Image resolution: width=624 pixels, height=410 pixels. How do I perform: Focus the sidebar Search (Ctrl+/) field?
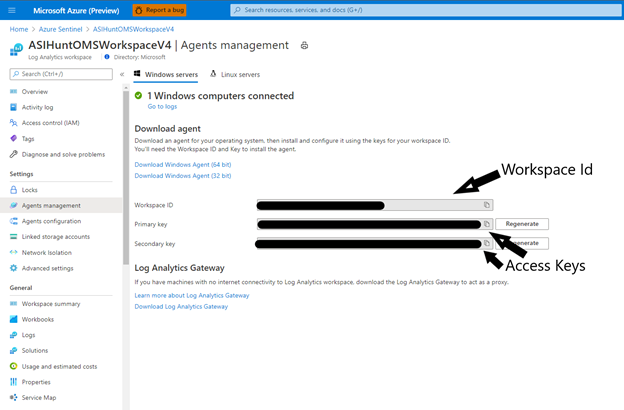tap(61, 74)
